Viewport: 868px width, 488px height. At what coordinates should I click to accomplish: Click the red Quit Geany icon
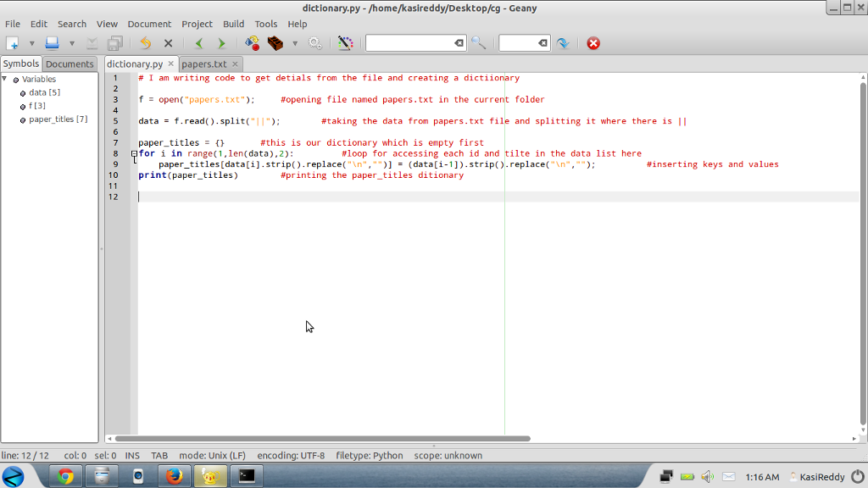[593, 43]
